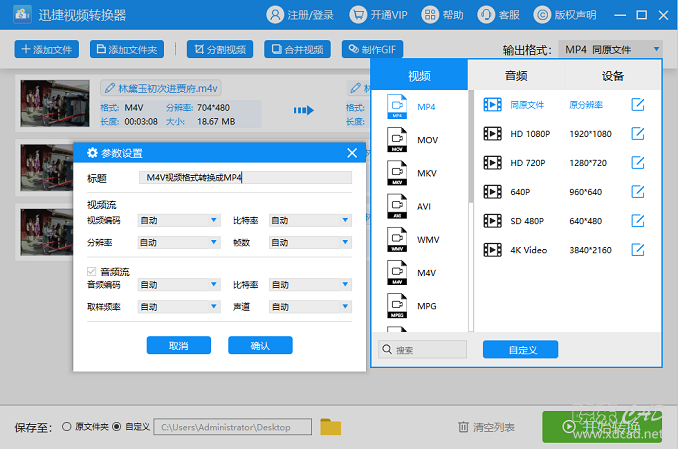Select the HD 720P film icon
This screenshot has width=678, height=449.
[x=493, y=163]
